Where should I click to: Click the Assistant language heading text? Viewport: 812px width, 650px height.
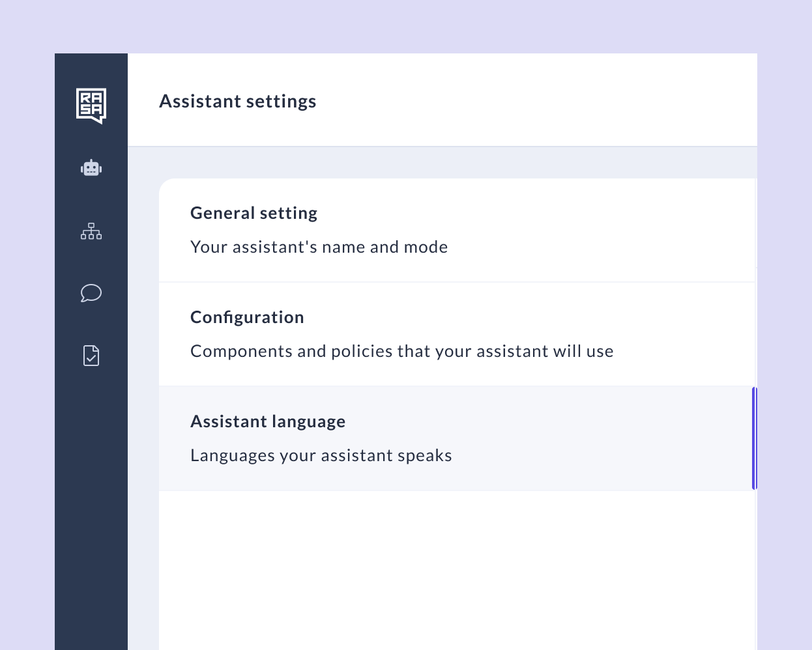tap(268, 421)
